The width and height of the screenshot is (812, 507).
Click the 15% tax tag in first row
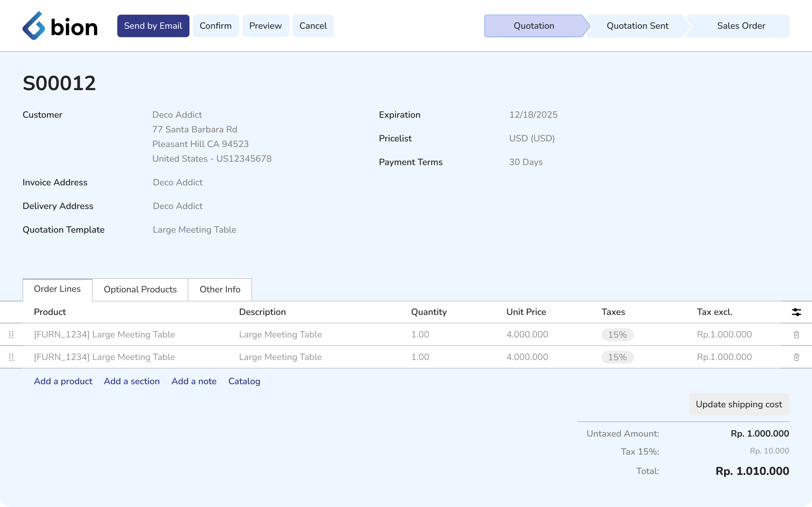tap(617, 335)
